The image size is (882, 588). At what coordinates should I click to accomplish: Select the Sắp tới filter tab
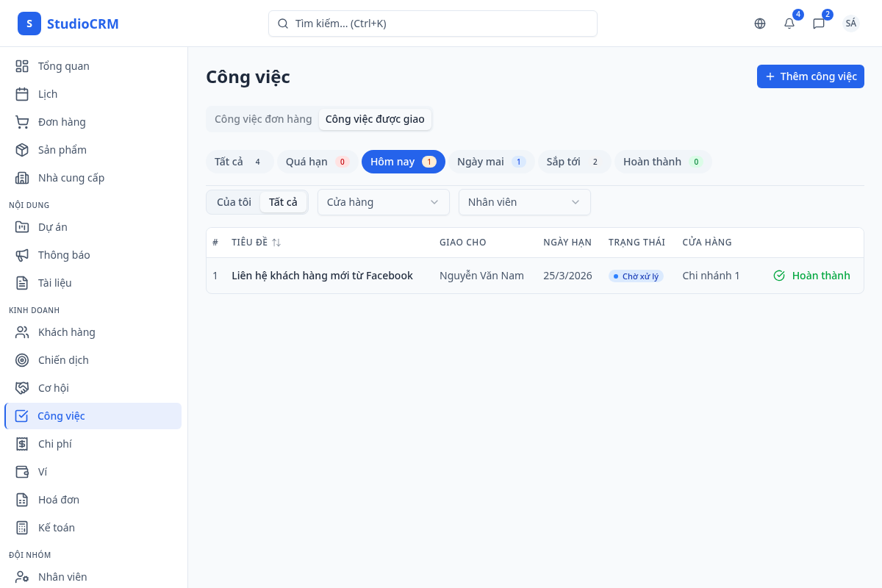point(573,162)
